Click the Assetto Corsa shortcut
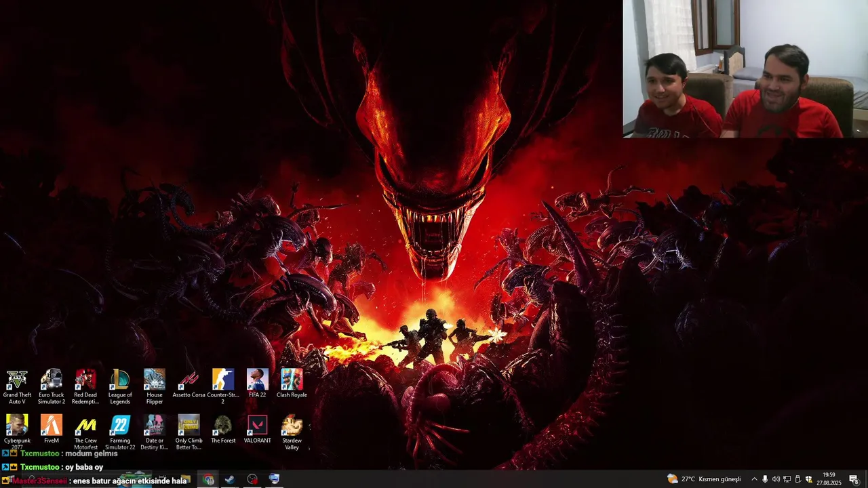The width and height of the screenshot is (868, 488). [x=189, y=384]
